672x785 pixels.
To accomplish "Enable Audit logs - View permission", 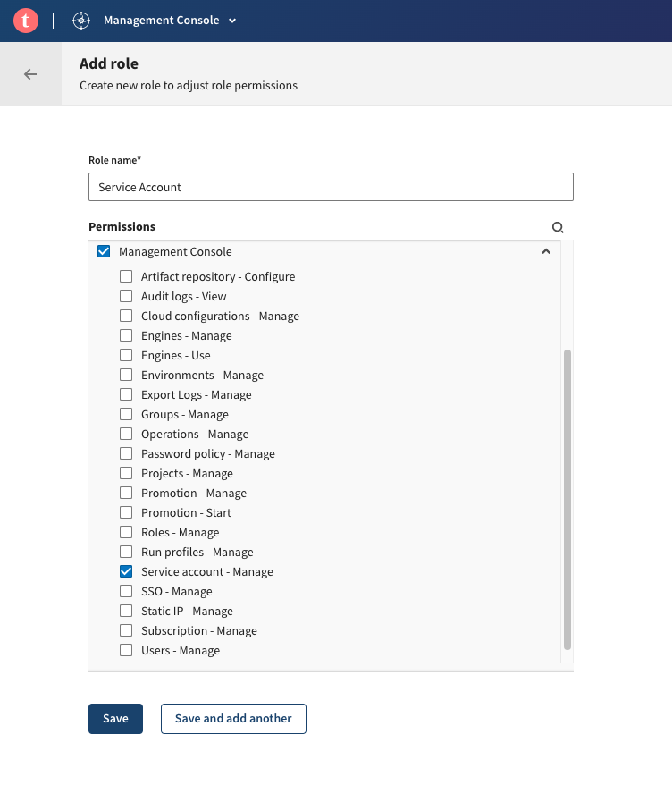I will point(126,297).
